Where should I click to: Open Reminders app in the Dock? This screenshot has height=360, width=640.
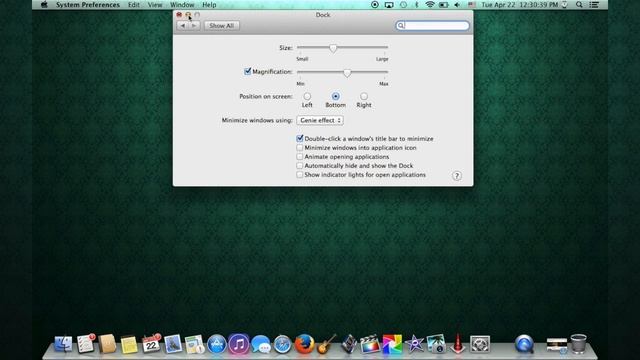(86, 343)
